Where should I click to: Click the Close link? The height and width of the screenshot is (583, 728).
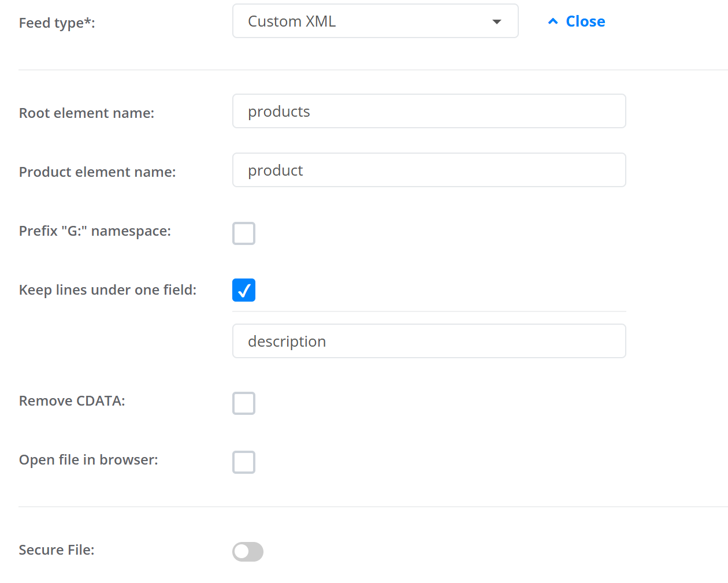(x=585, y=21)
